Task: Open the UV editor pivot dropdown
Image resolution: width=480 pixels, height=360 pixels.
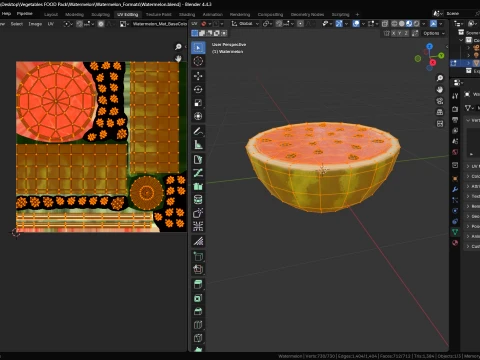Action: [68, 24]
